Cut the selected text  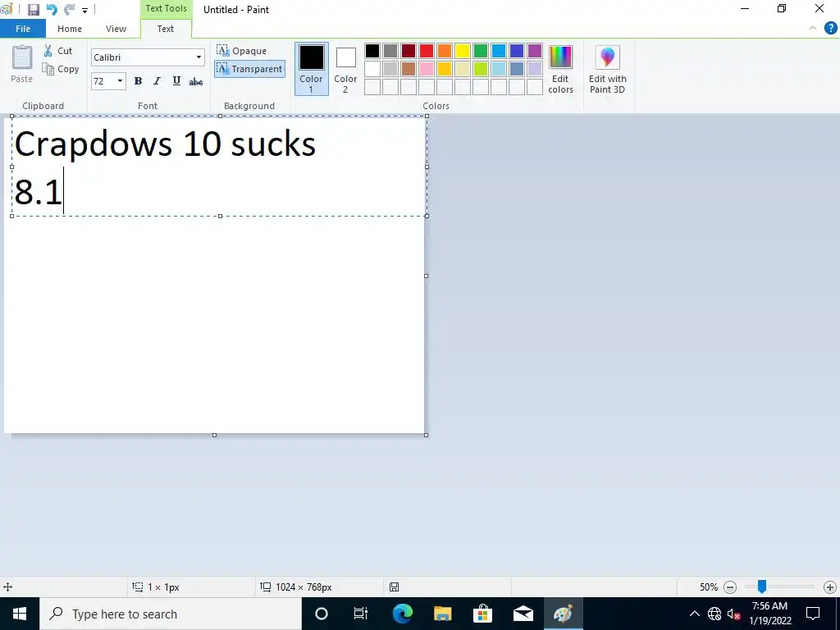point(58,51)
